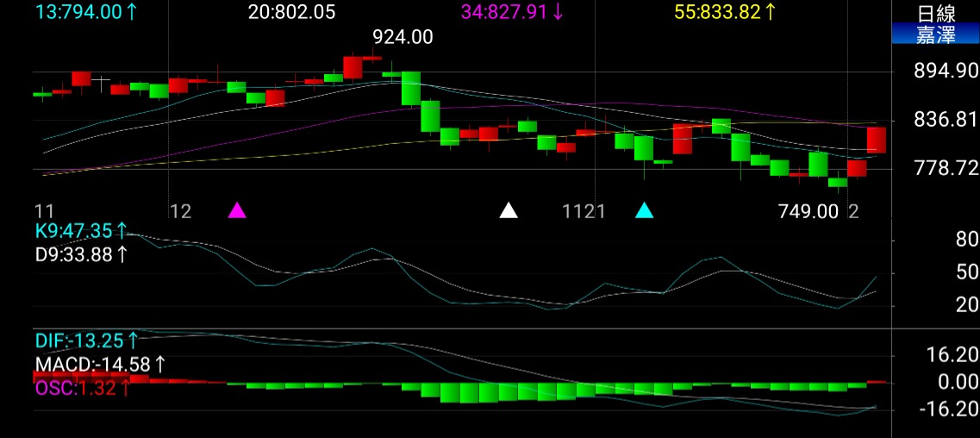Tap the 894.90 price axis value

946,71
